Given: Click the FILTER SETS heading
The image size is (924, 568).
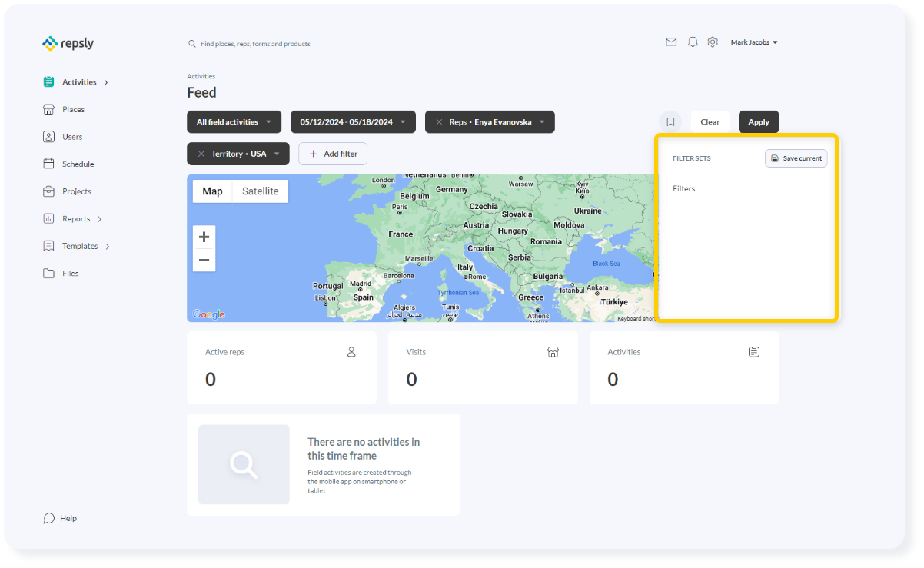Looking at the screenshot, I should 692,158.
